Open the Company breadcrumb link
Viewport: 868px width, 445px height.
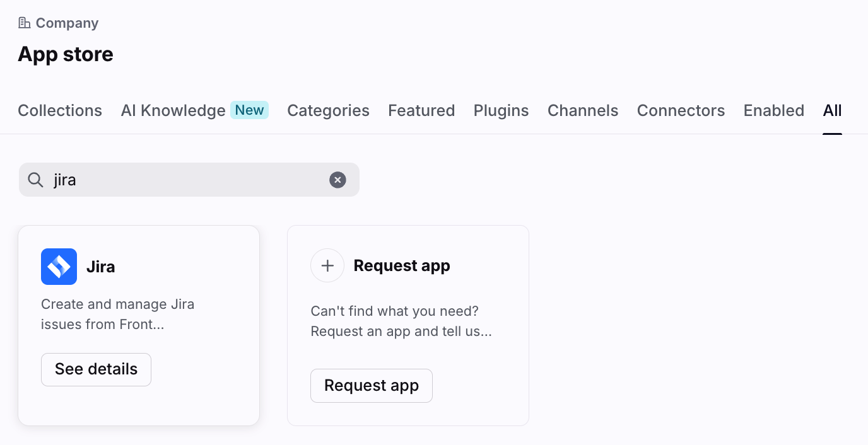[x=67, y=23]
